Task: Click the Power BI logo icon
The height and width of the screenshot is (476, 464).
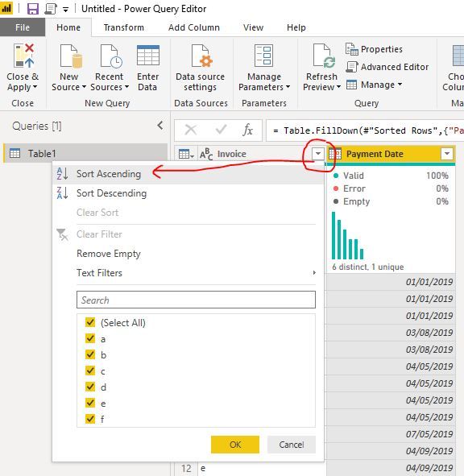Action: 6,8
